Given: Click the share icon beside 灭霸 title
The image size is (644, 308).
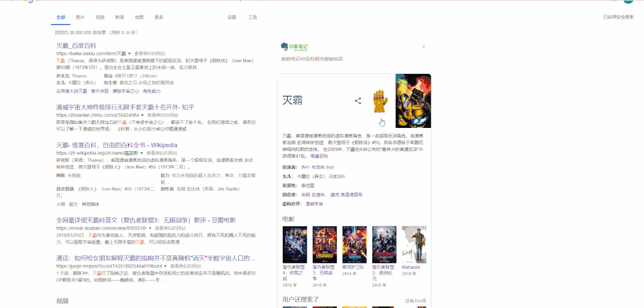Looking at the screenshot, I should click(x=357, y=101).
